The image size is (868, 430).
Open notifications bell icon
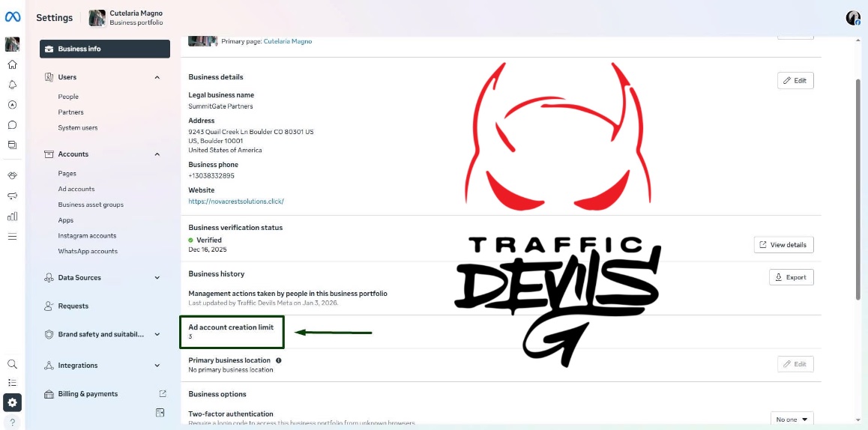(12, 85)
